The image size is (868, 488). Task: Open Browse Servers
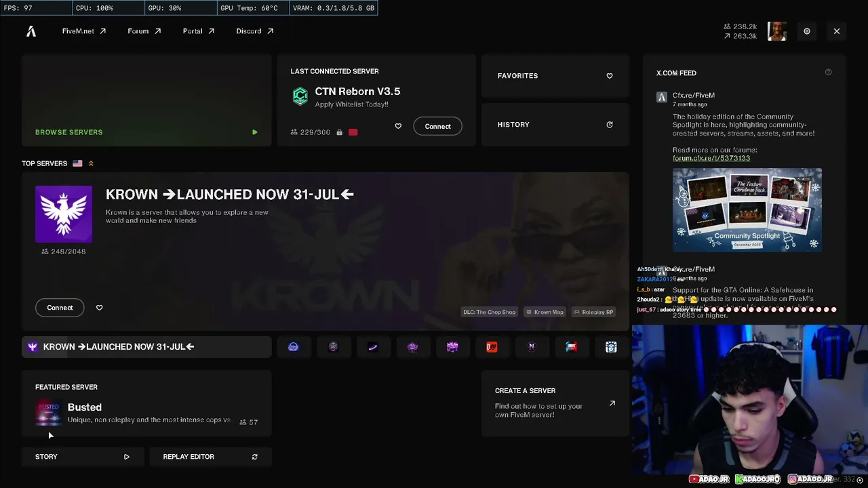point(146,100)
